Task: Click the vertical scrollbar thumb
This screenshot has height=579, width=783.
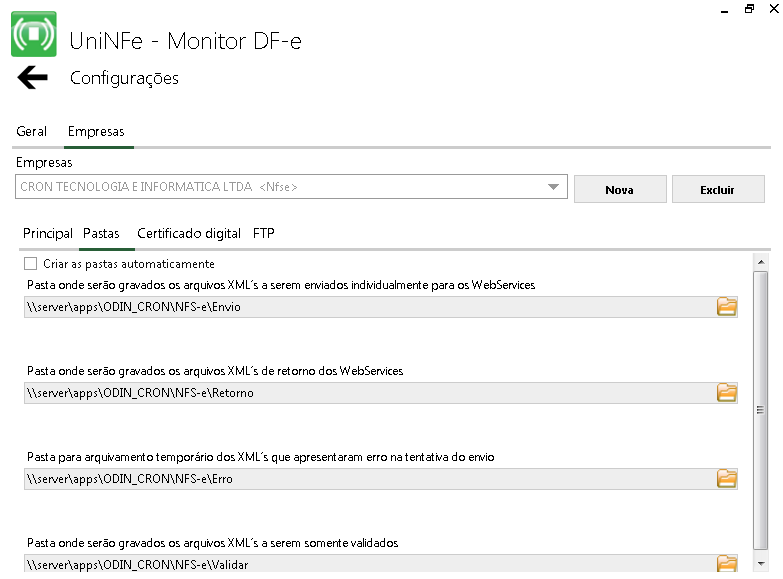Action: [761, 410]
